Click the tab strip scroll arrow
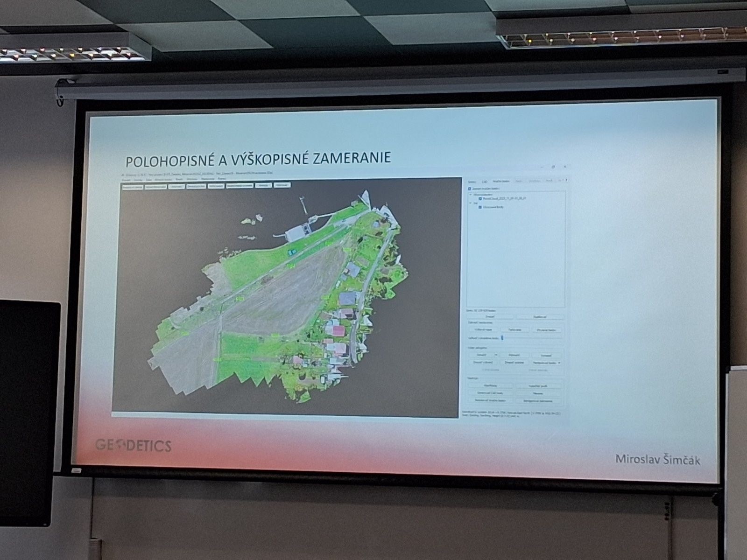This screenshot has width=747, height=560. point(567,181)
